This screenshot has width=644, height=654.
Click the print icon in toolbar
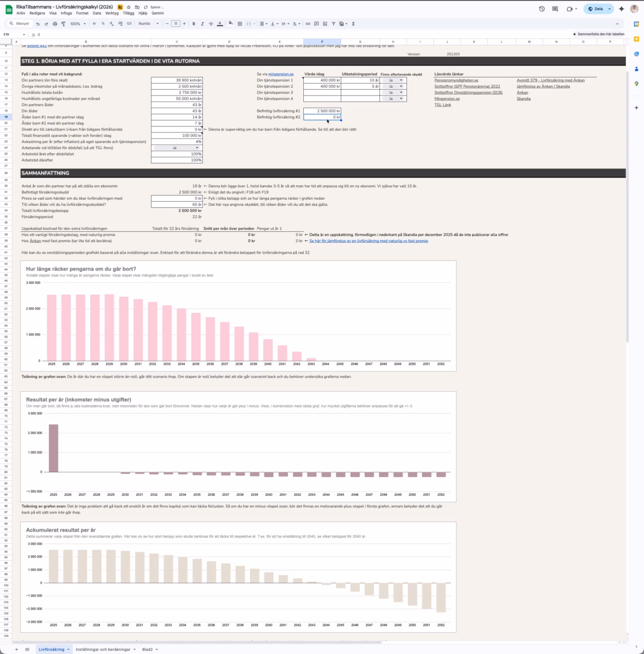coord(55,24)
